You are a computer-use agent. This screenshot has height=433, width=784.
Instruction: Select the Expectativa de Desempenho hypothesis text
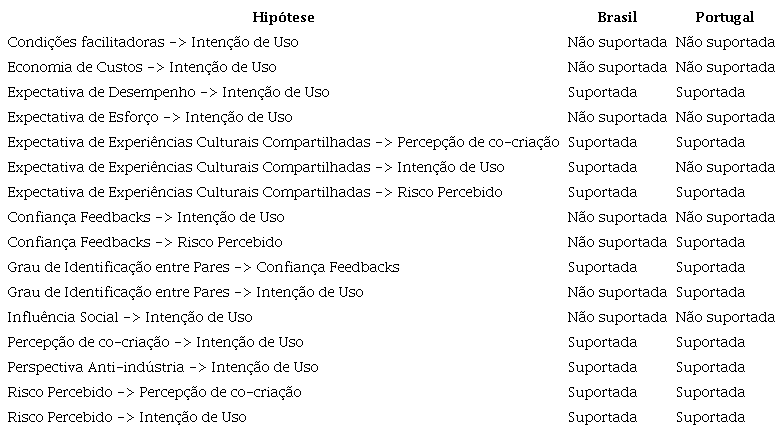[168, 92]
